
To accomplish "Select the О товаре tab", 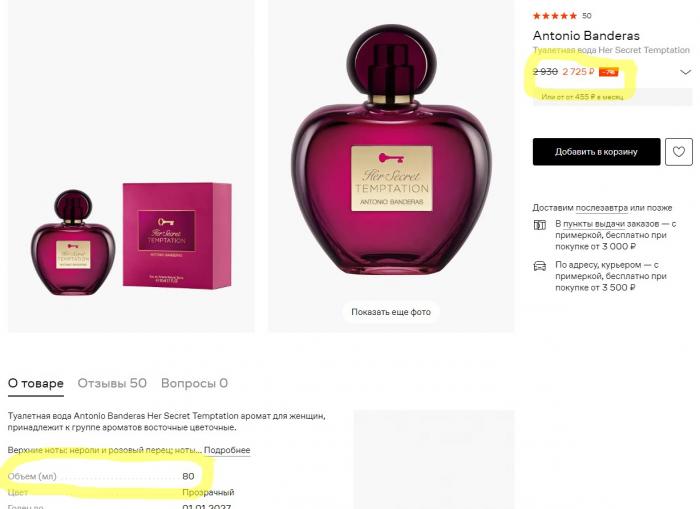I will (x=36, y=384).
